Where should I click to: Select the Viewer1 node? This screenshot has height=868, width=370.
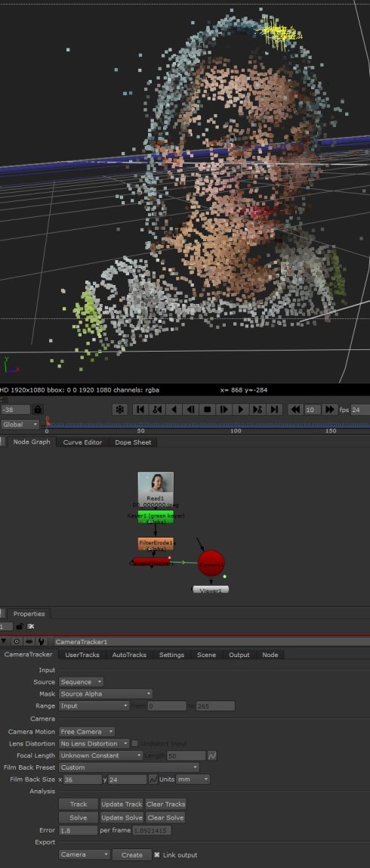(211, 590)
